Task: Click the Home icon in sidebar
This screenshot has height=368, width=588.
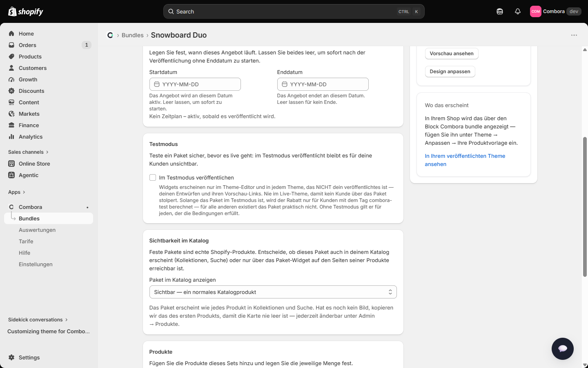Action: click(11, 34)
